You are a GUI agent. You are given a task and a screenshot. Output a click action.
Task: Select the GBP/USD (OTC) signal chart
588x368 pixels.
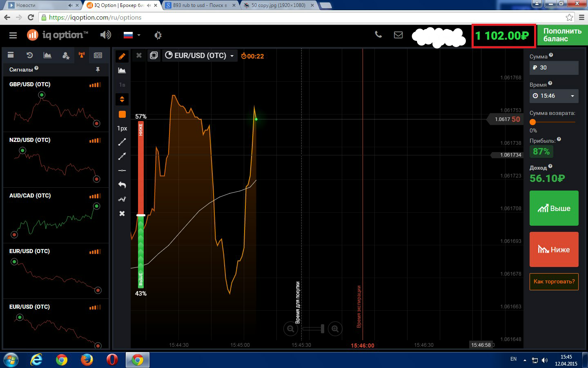56,104
